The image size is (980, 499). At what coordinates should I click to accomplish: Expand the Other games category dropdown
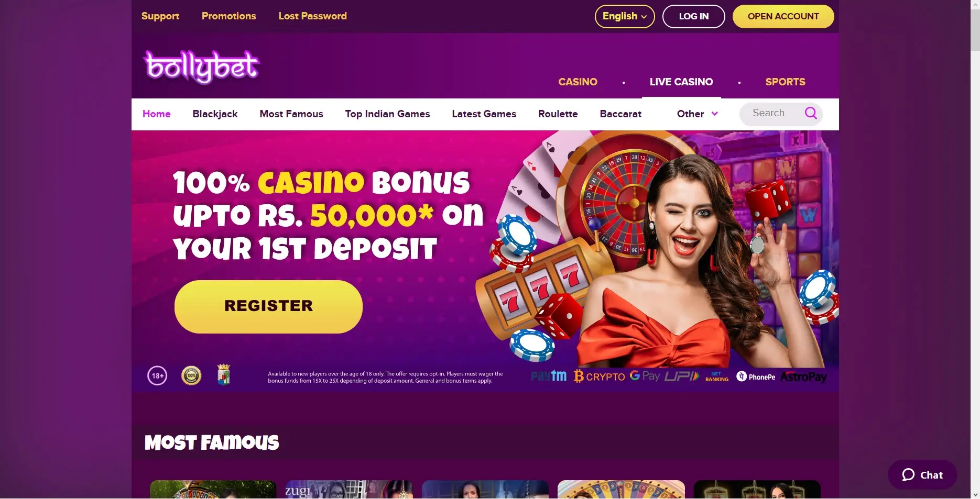[697, 114]
